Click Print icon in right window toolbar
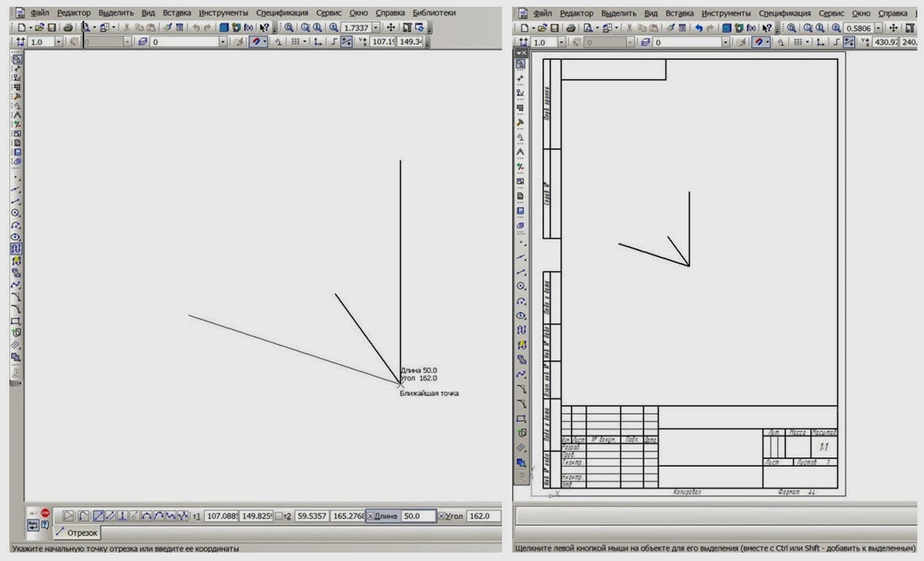The width and height of the screenshot is (924, 561). pos(570,28)
